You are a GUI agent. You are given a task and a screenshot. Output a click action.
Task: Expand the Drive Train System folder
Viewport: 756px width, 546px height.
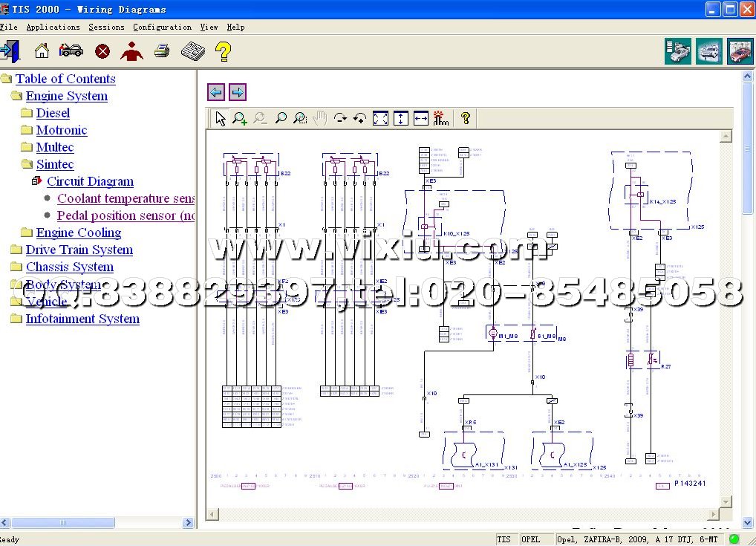click(16, 250)
